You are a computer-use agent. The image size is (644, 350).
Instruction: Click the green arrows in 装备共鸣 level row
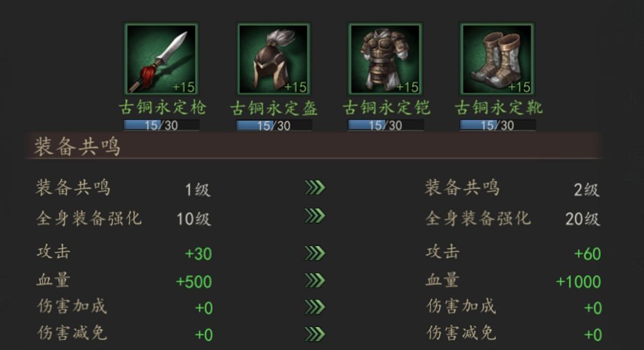315,188
